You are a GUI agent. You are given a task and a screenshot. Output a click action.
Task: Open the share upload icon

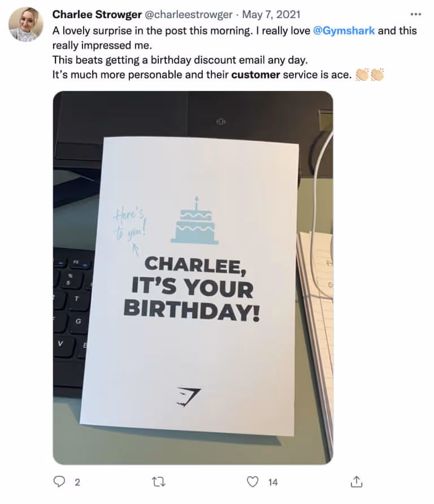tap(357, 481)
